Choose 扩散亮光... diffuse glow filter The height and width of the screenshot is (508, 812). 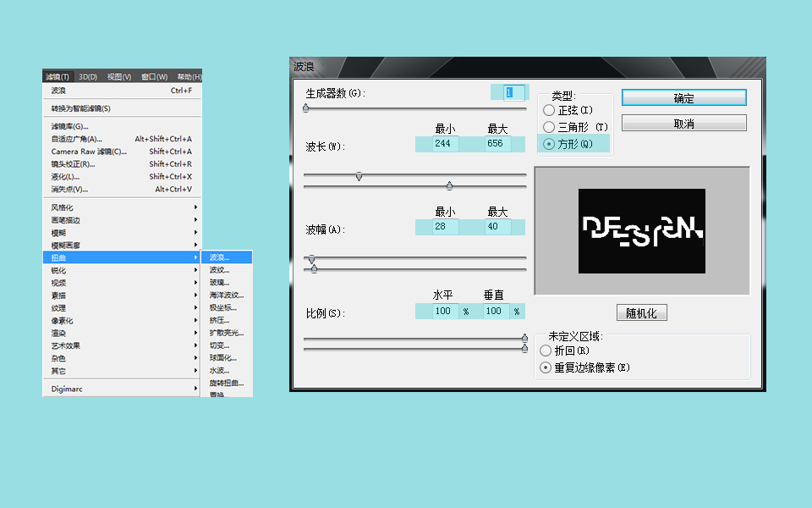point(227,333)
